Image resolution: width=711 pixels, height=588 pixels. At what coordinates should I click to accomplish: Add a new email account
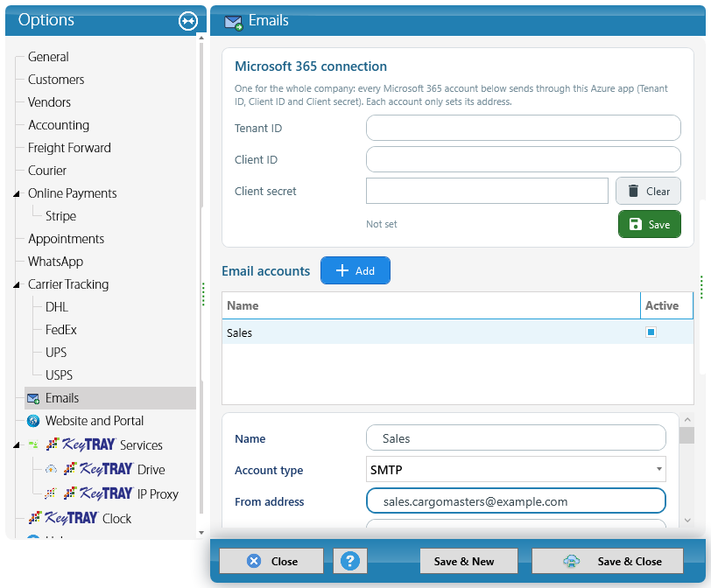(x=355, y=270)
